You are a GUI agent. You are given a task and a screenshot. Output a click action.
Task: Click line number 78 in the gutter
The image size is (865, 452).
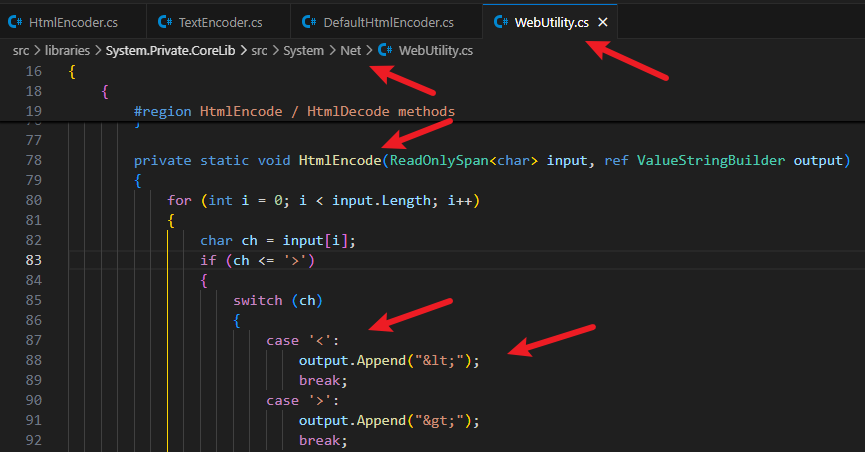point(34,160)
